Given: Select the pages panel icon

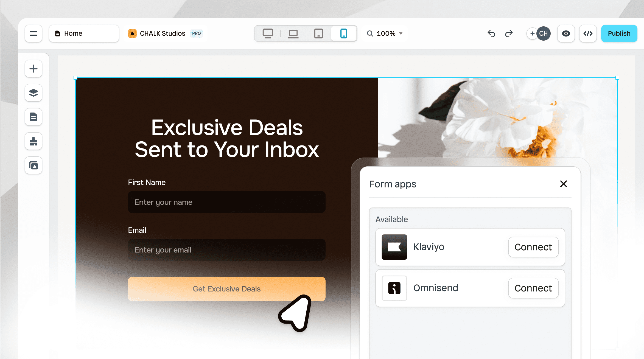Looking at the screenshot, I should (34, 117).
